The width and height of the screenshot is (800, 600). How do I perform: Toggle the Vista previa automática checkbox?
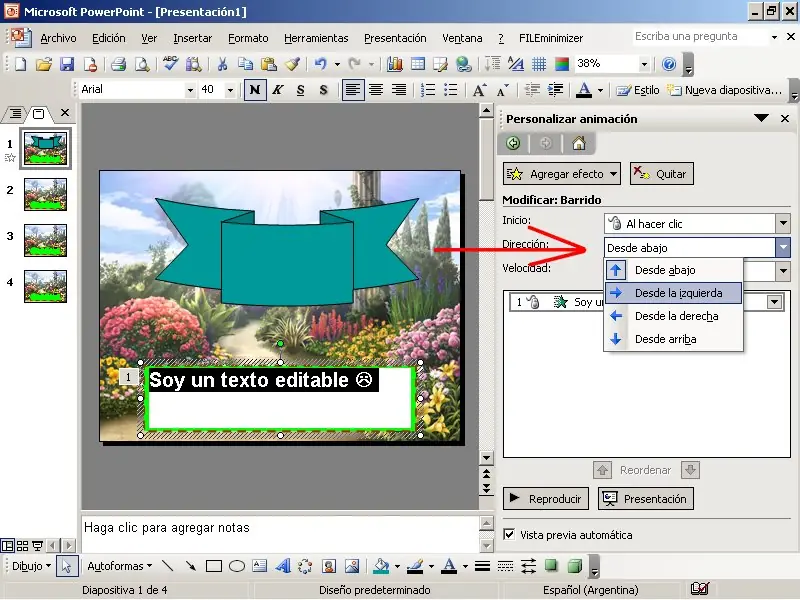510,535
